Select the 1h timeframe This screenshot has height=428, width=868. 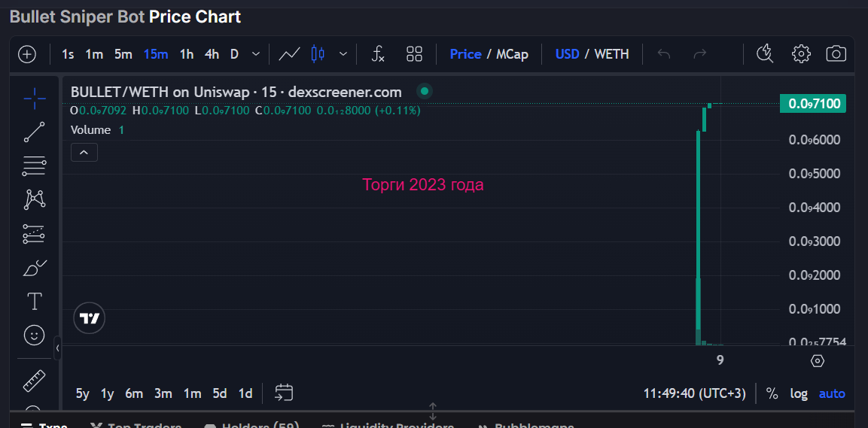coord(187,54)
